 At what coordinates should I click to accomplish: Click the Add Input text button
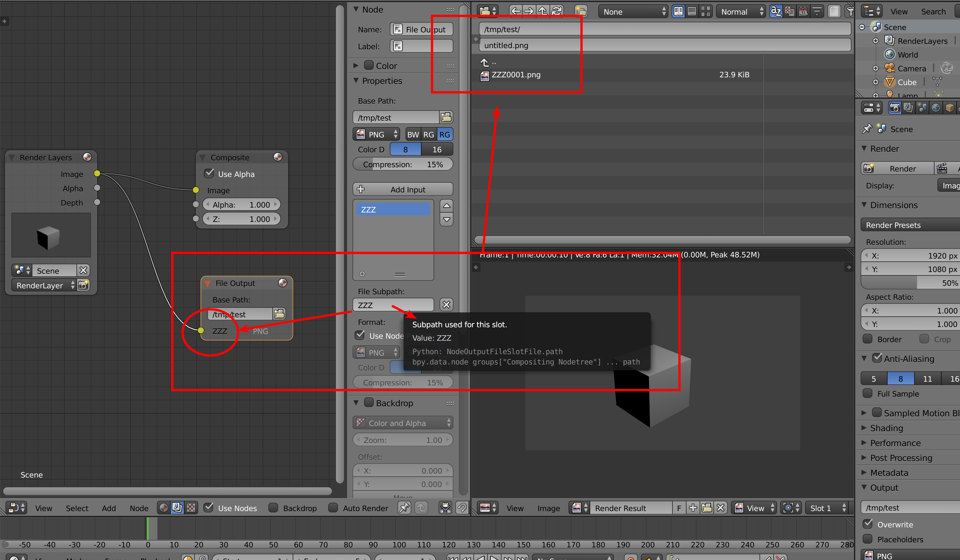pyautogui.click(x=403, y=189)
